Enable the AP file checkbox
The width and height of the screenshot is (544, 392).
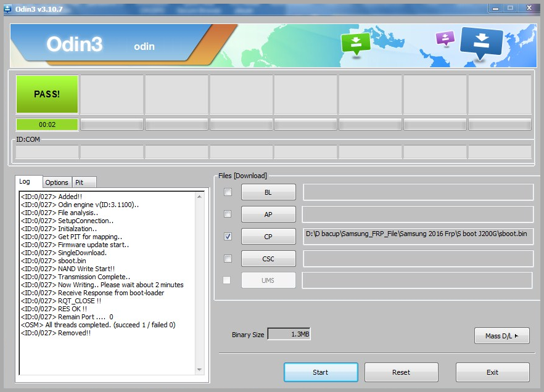pos(228,214)
